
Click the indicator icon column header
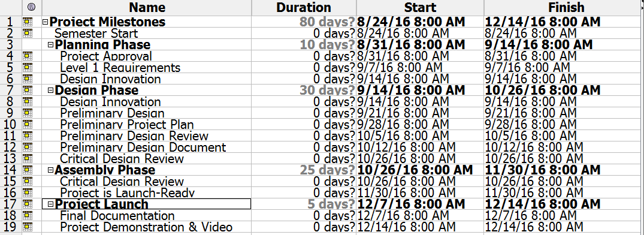(31, 7)
